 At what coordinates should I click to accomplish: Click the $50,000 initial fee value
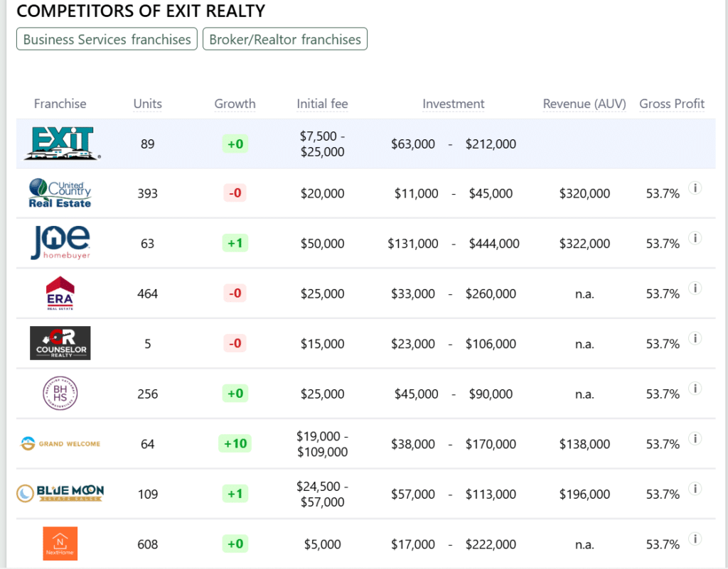pos(322,244)
